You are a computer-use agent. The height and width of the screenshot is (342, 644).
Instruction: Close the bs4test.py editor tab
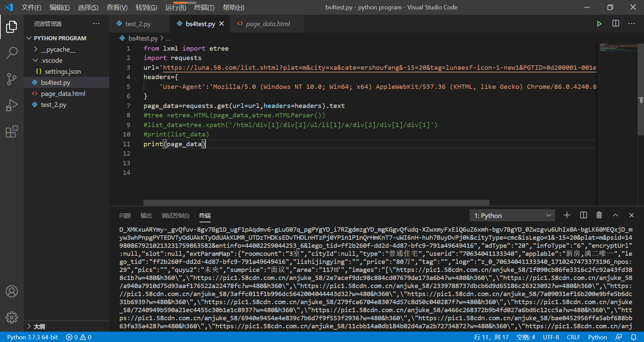221,23
